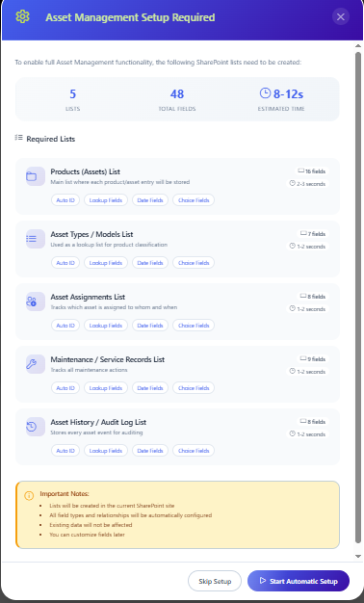Click Auto ID tag under Maintenance / Service Records
The image size is (364, 603).
[65, 388]
